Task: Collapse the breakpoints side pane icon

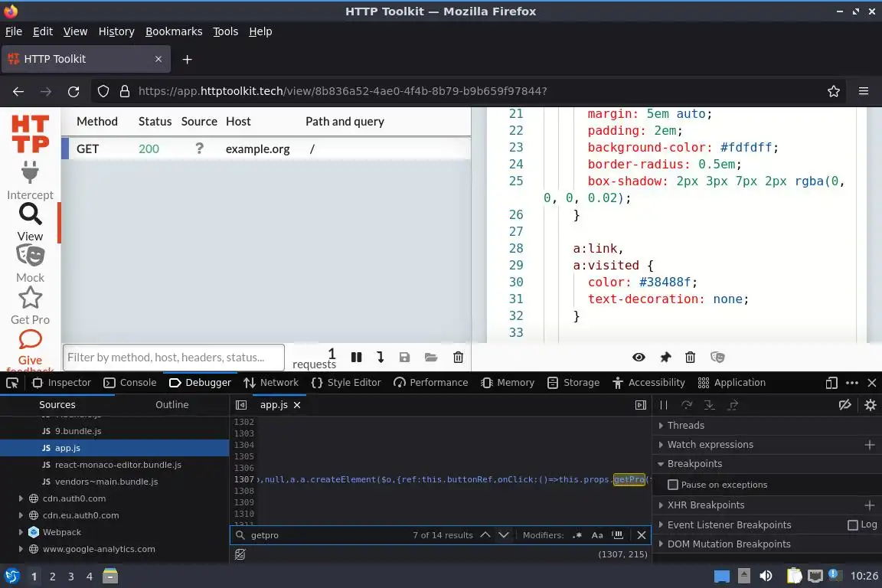Action: tap(641, 405)
